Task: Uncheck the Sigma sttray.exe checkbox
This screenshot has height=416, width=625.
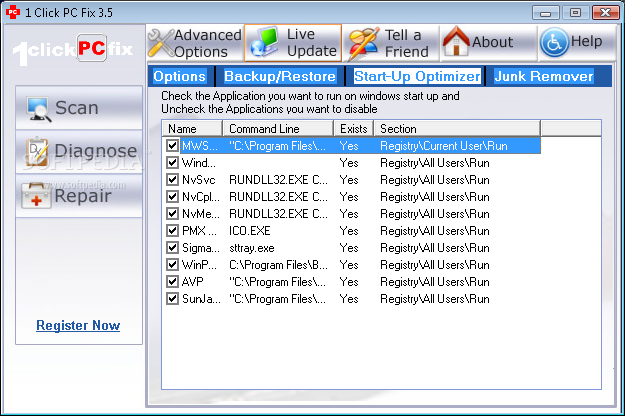Action: 172,248
